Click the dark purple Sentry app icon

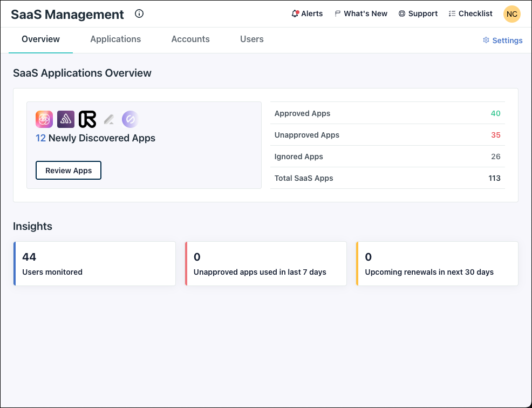click(66, 119)
